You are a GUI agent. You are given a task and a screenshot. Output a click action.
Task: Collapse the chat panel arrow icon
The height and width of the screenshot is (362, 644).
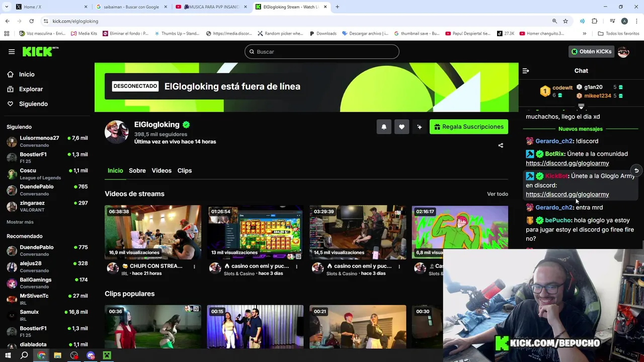point(526,71)
